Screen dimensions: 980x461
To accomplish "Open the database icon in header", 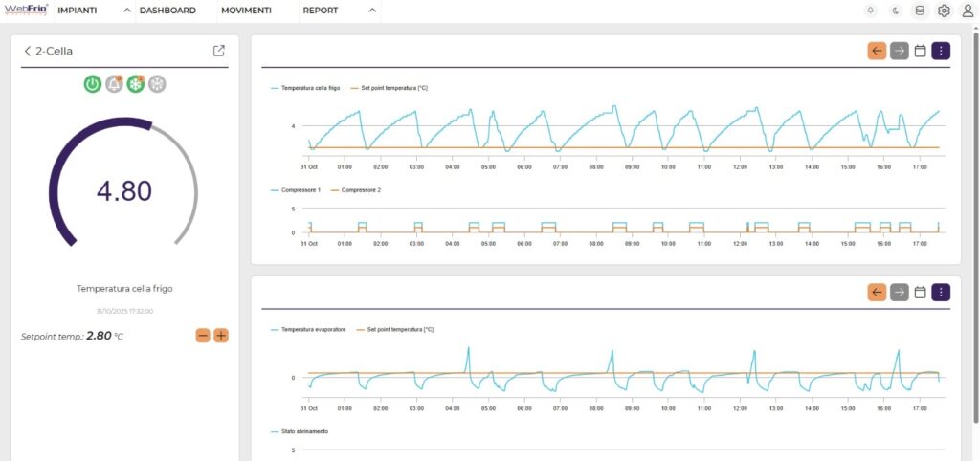I will point(920,11).
